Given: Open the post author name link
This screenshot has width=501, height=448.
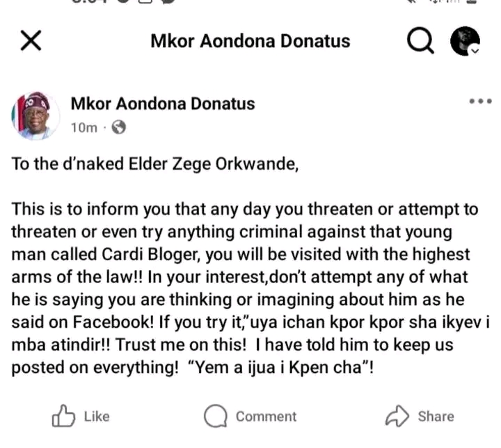Looking at the screenshot, I should [x=163, y=104].
